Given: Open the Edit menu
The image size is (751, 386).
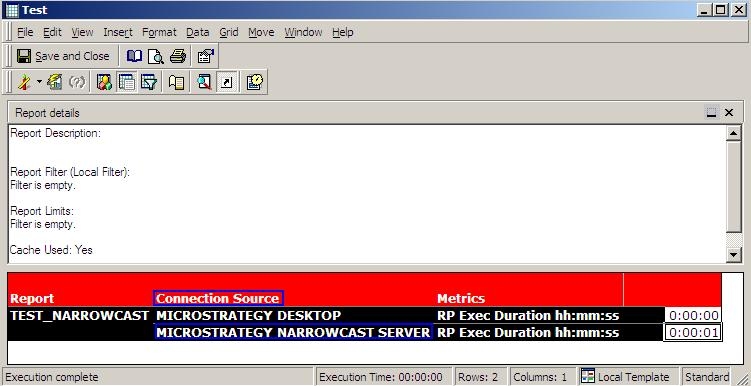Looking at the screenshot, I should point(53,33).
